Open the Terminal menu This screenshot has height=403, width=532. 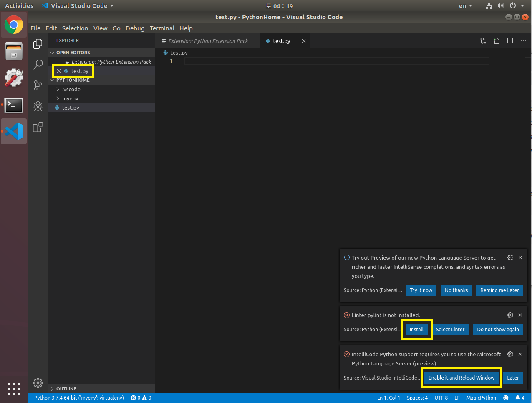[x=162, y=28]
